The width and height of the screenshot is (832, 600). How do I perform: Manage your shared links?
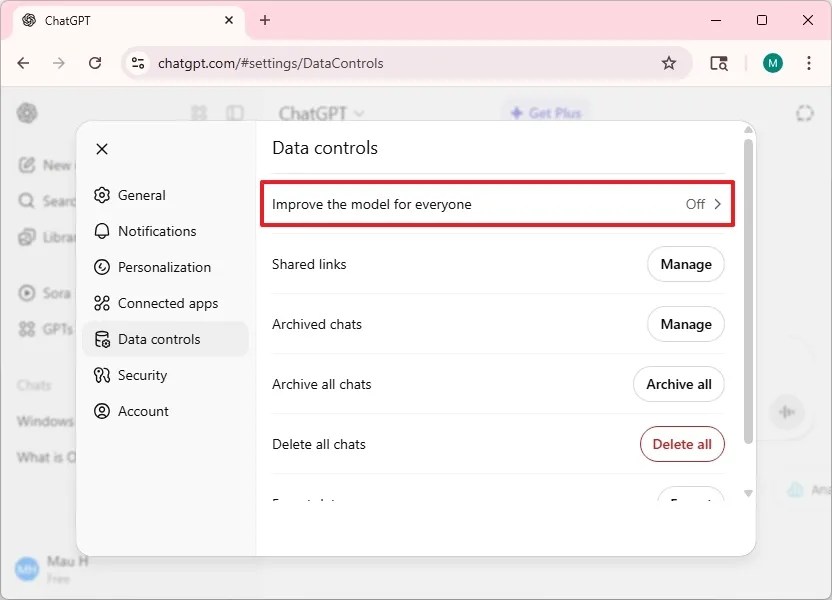click(685, 264)
